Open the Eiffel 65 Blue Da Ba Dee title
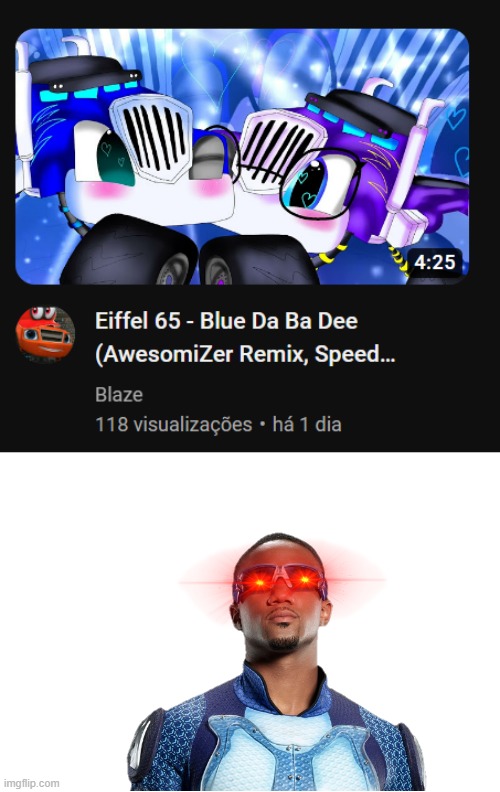Image resolution: width=500 pixels, height=792 pixels. 226,321
